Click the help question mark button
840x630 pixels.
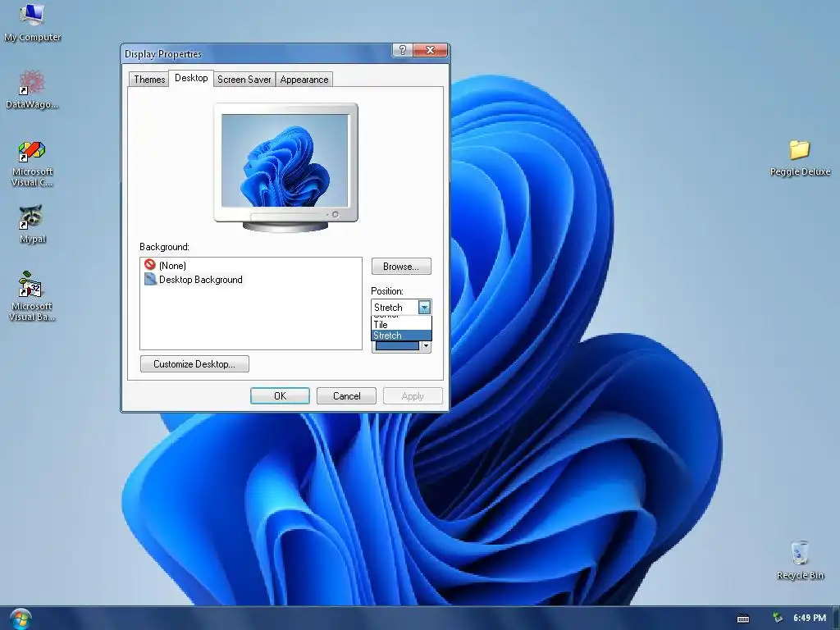[x=403, y=50]
